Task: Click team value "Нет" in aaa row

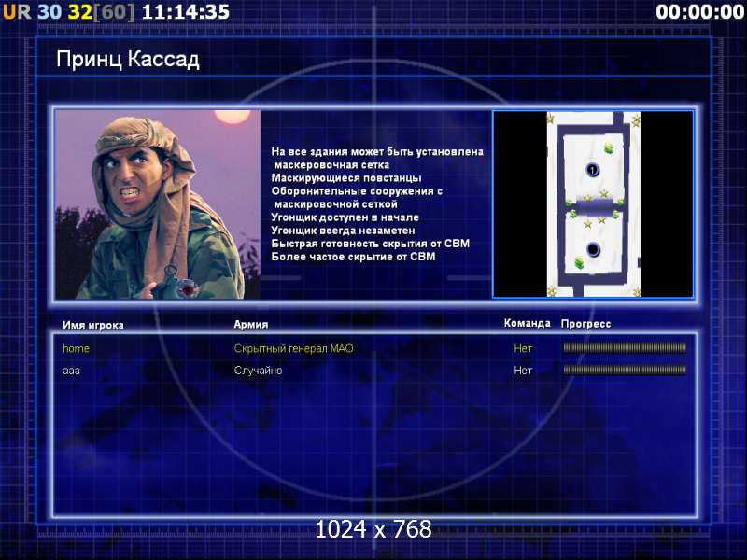Action: point(523,370)
